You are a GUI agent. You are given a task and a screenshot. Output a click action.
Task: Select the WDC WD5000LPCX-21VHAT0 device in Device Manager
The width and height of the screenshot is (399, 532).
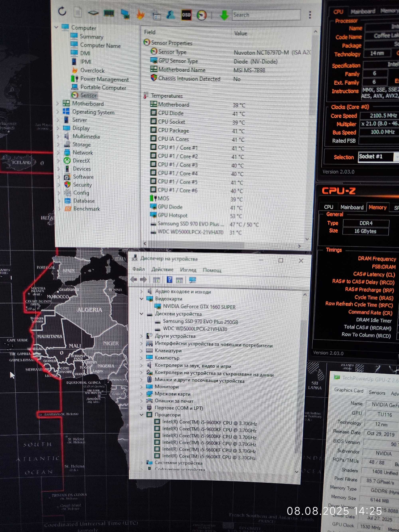[195, 329]
